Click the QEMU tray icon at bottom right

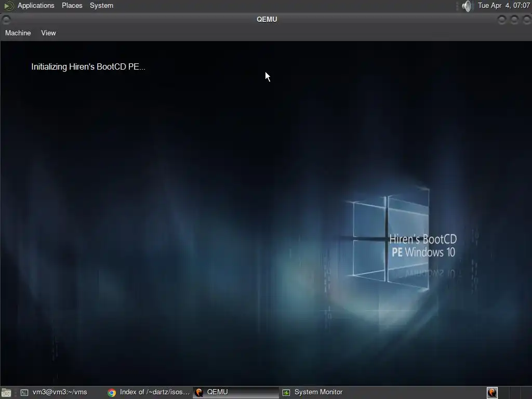(492, 393)
